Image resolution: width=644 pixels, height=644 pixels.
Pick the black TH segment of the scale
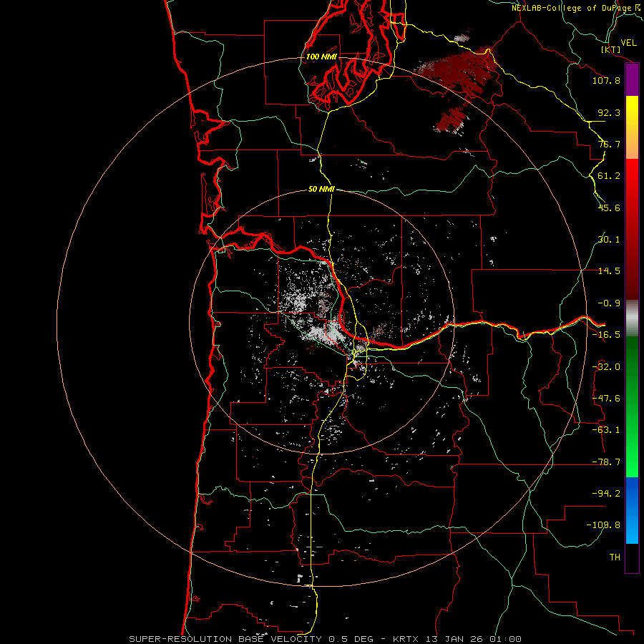tap(632, 558)
